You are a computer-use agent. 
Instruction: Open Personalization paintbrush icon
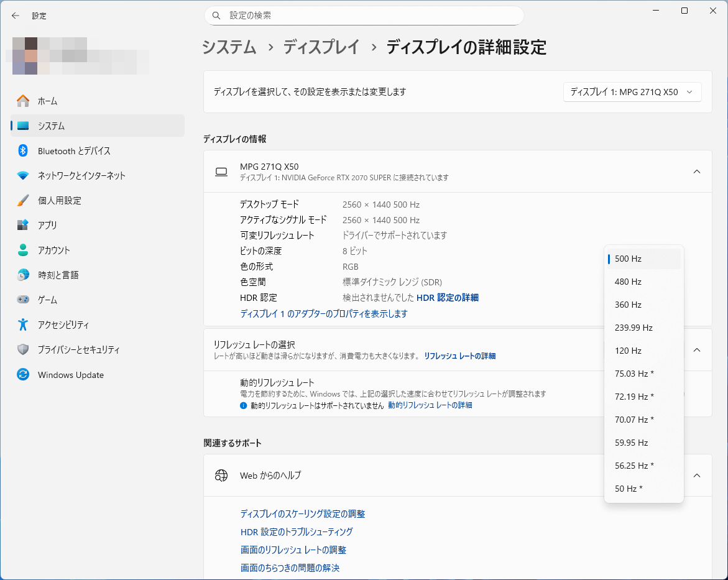(x=23, y=201)
